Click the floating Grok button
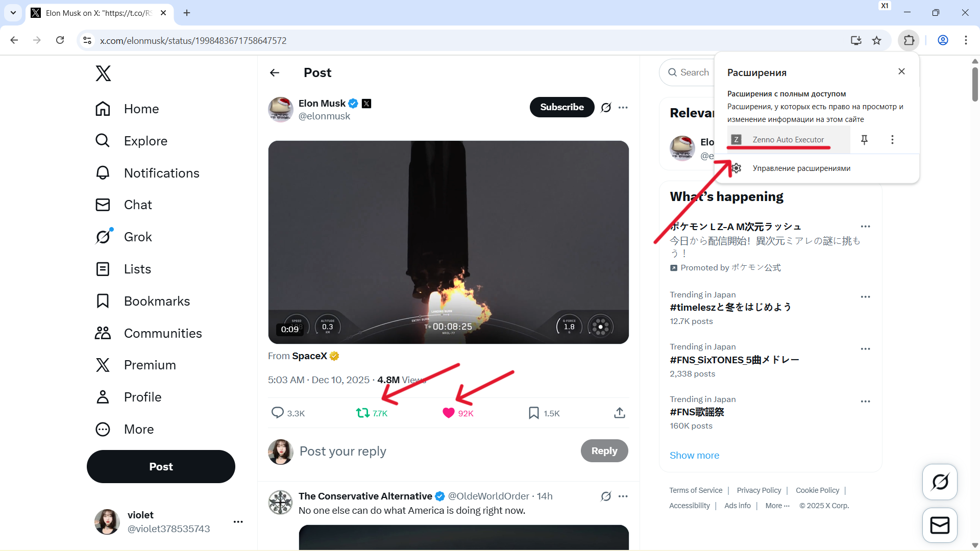The height and width of the screenshot is (551, 980). pyautogui.click(x=940, y=482)
